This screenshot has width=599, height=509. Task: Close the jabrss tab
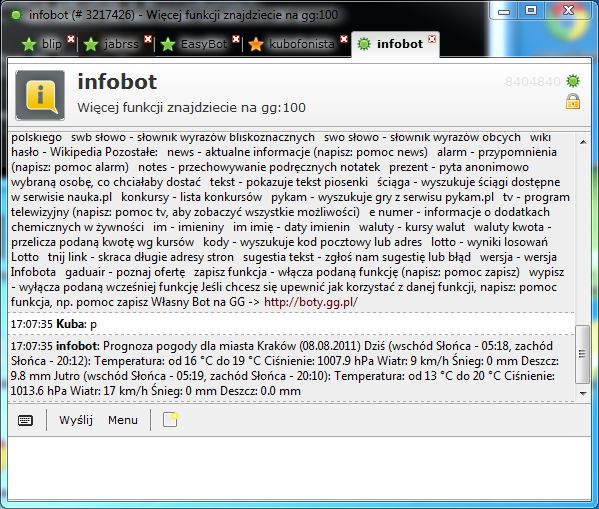pos(148,39)
